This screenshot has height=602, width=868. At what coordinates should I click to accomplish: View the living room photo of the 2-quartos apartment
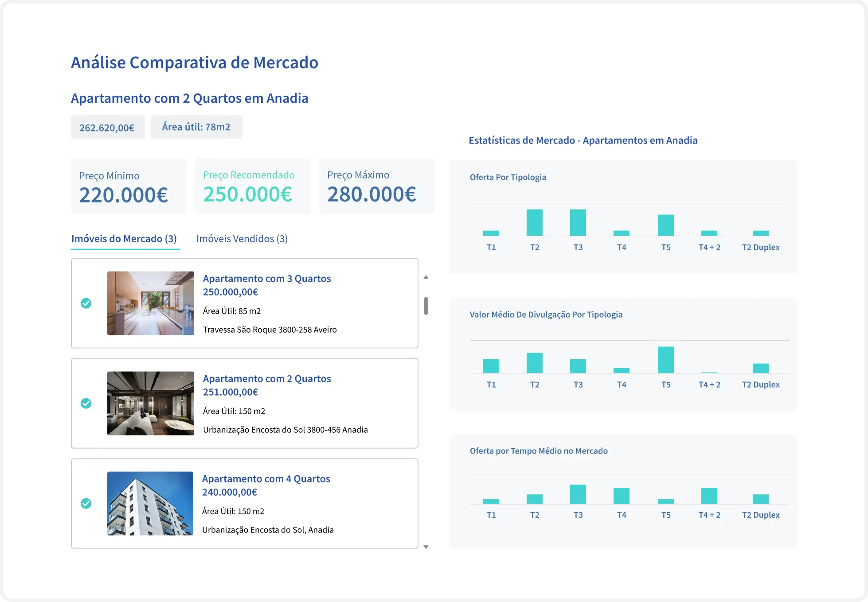point(150,403)
